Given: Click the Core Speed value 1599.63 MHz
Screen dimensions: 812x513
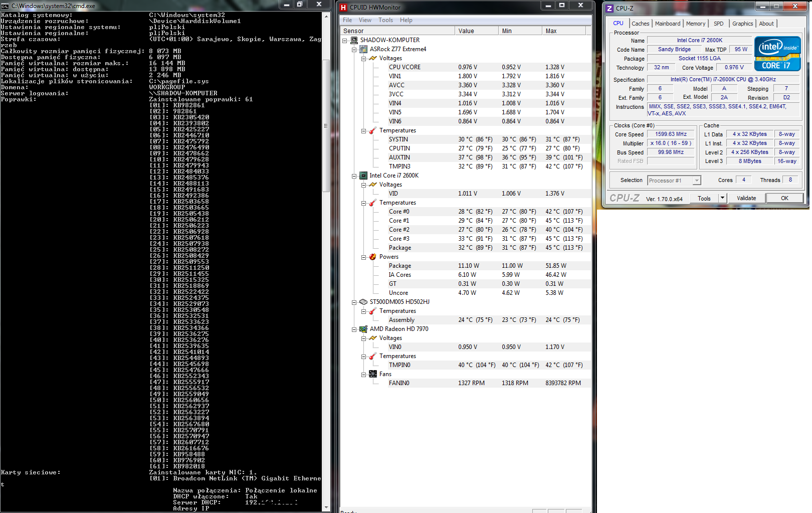Looking at the screenshot, I should 671,134.
